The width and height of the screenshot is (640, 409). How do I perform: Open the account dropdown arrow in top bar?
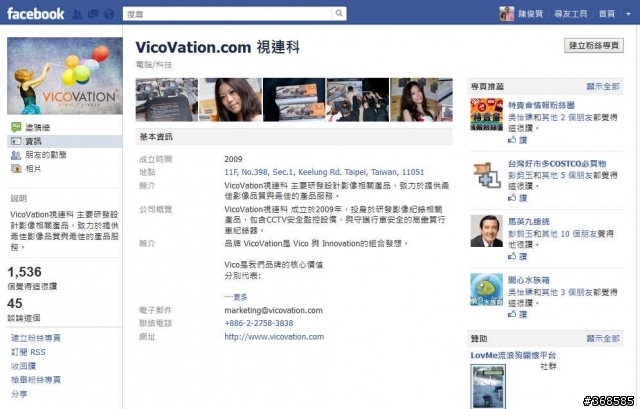[628, 14]
